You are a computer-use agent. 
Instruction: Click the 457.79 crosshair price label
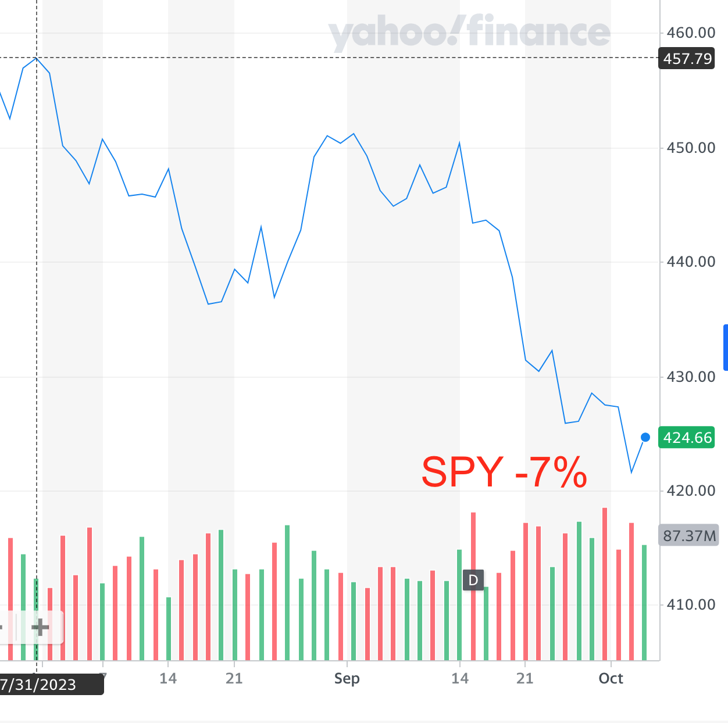tap(687, 59)
